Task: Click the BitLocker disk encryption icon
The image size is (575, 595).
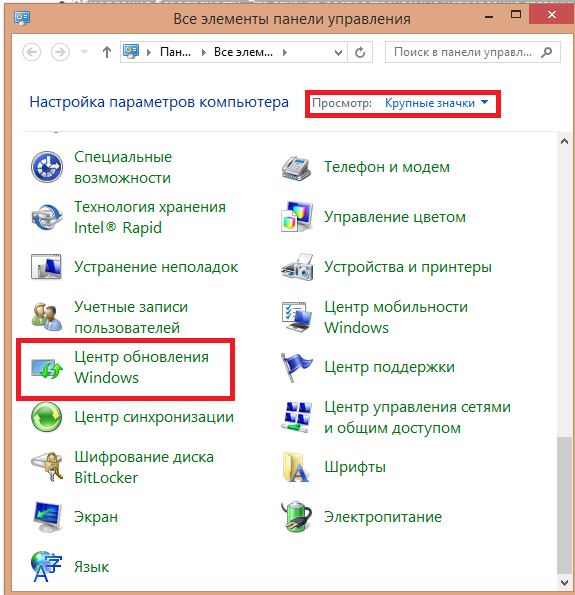Action: tap(47, 467)
